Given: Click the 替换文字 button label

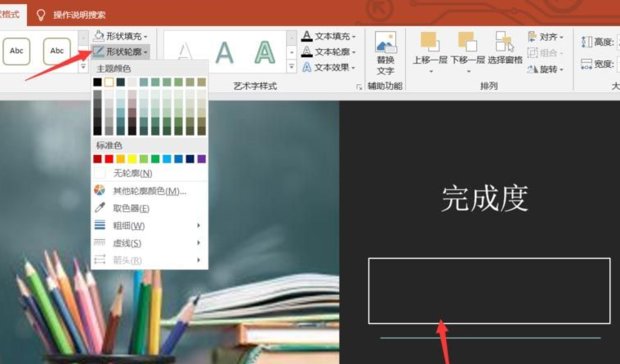Looking at the screenshot, I should 386,65.
